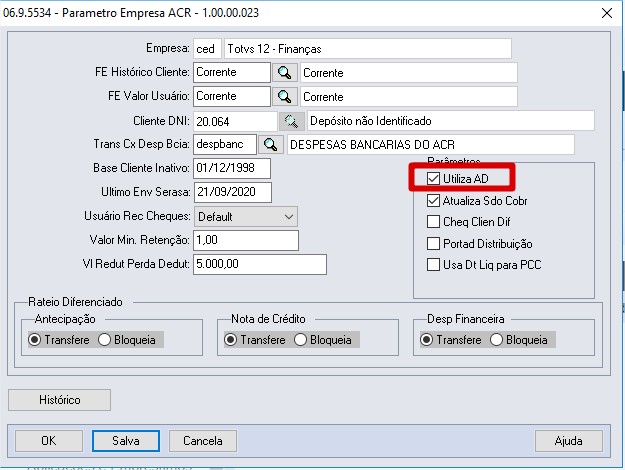Click 'DESPESAS BANCARIAS DO ACR' description
Viewport: 625px width, 470px height.
[x=431, y=145]
